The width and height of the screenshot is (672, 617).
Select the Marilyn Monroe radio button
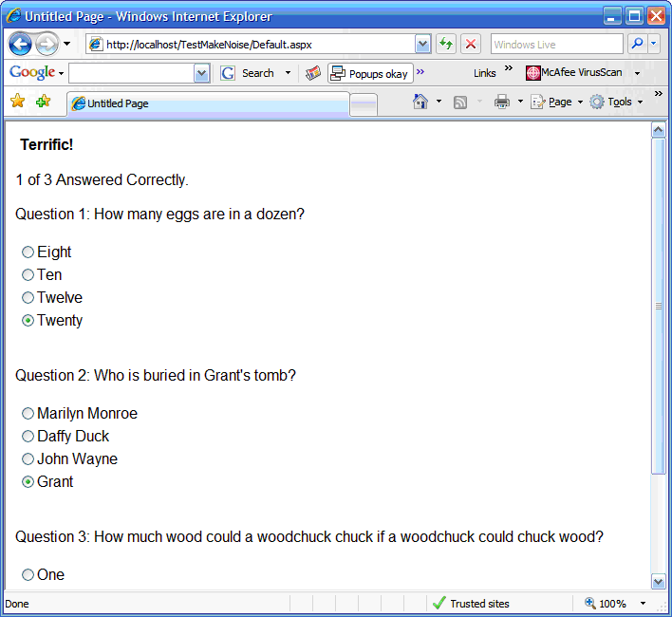coord(28,414)
